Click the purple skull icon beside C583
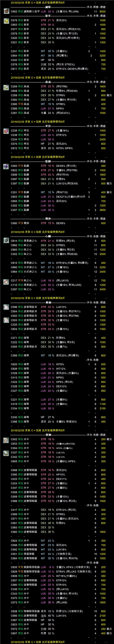Viewport: 114px width, 644px height. point(6,167)
